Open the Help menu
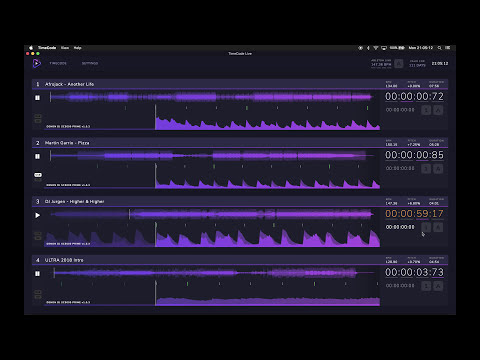This screenshot has width=480, height=360. pyautogui.click(x=77, y=48)
